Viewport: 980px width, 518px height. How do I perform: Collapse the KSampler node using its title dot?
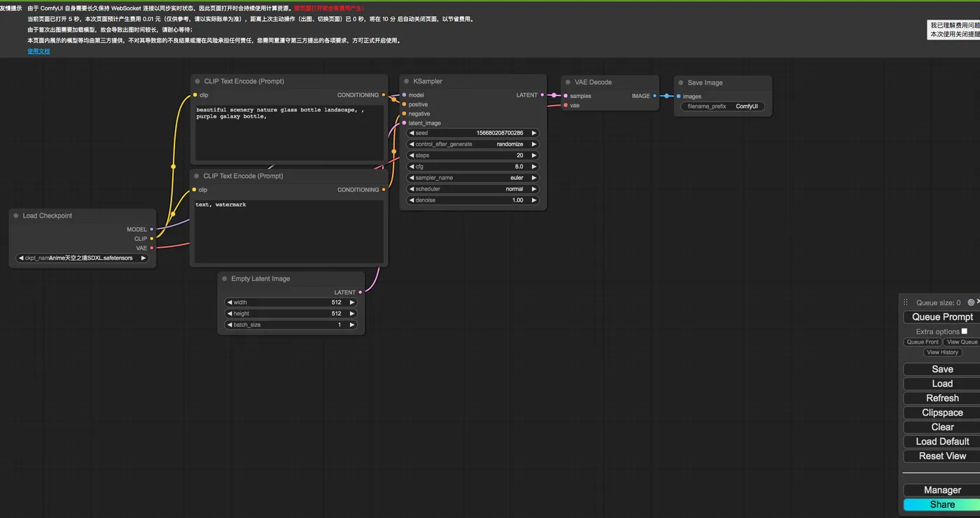click(x=406, y=81)
